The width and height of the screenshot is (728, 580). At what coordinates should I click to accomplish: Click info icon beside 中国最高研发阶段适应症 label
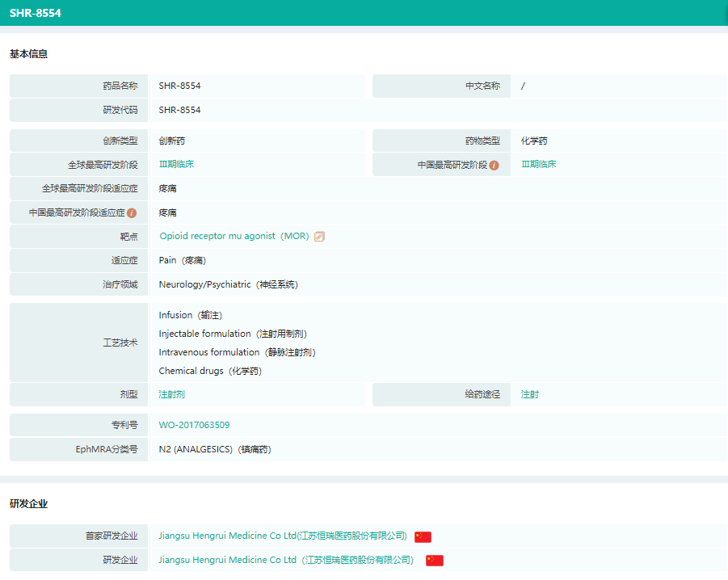pyautogui.click(x=132, y=213)
